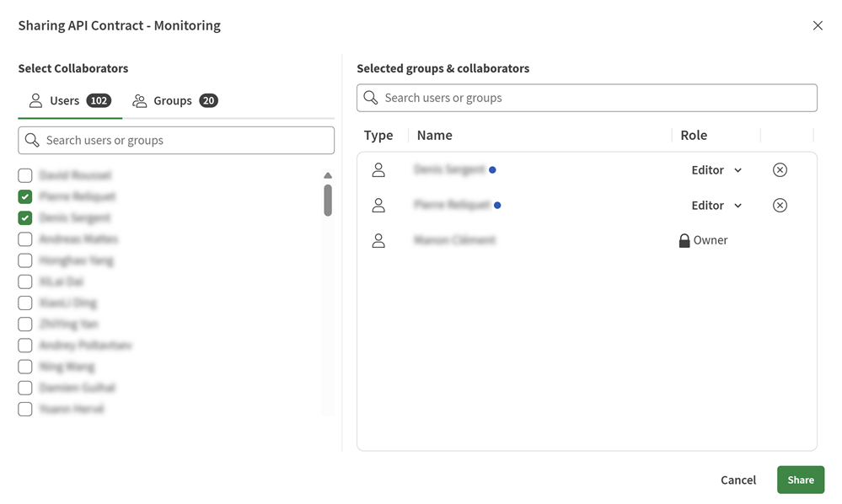The image size is (842, 504).
Task: Check the David Roussel checkbox
Action: (24, 174)
